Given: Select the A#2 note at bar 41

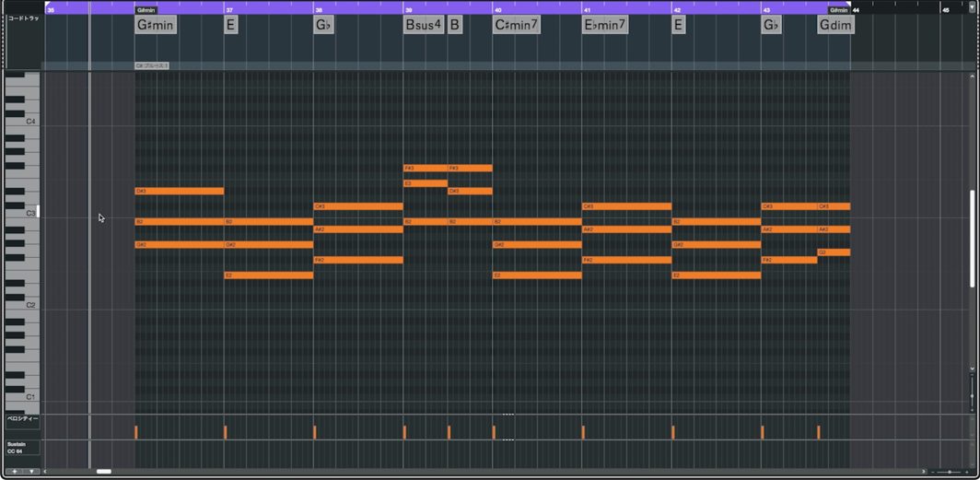Looking at the screenshot, I should (x=627, y=229).
